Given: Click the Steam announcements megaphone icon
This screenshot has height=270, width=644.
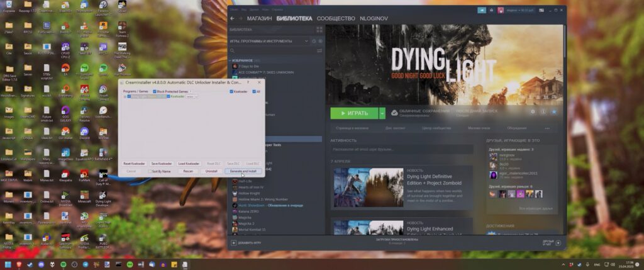Looking at the screenshot, I should point(481,10).
